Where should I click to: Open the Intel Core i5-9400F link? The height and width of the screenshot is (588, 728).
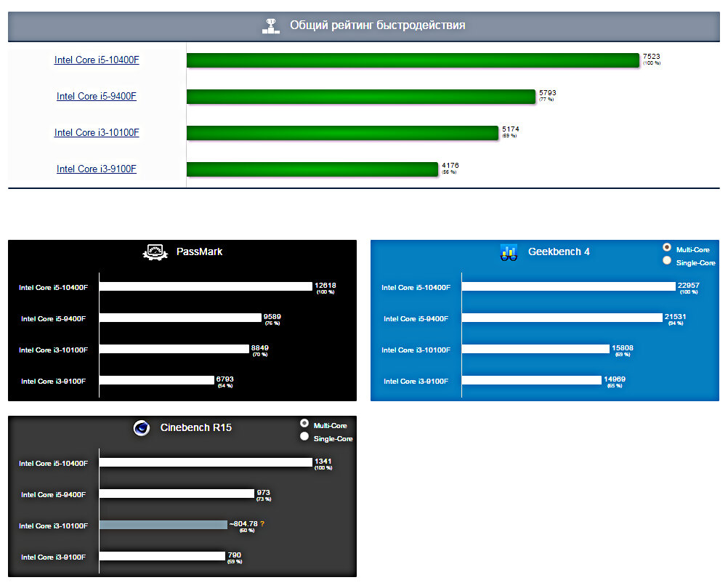click(x=97, y=96)
